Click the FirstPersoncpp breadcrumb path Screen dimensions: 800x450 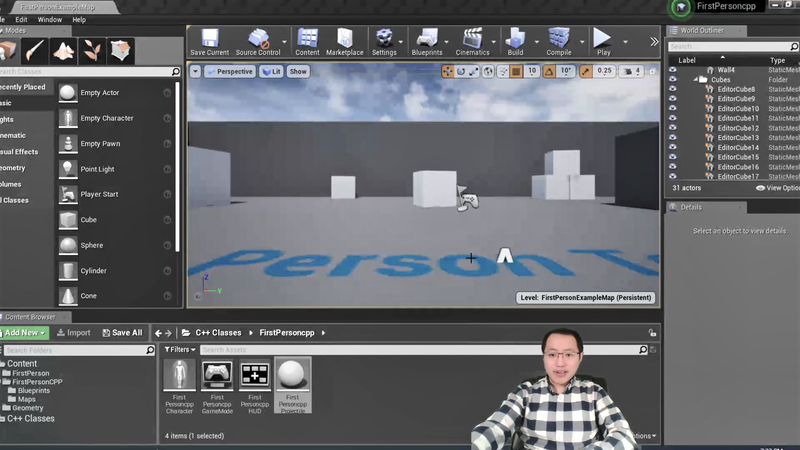tap(287, 333)
